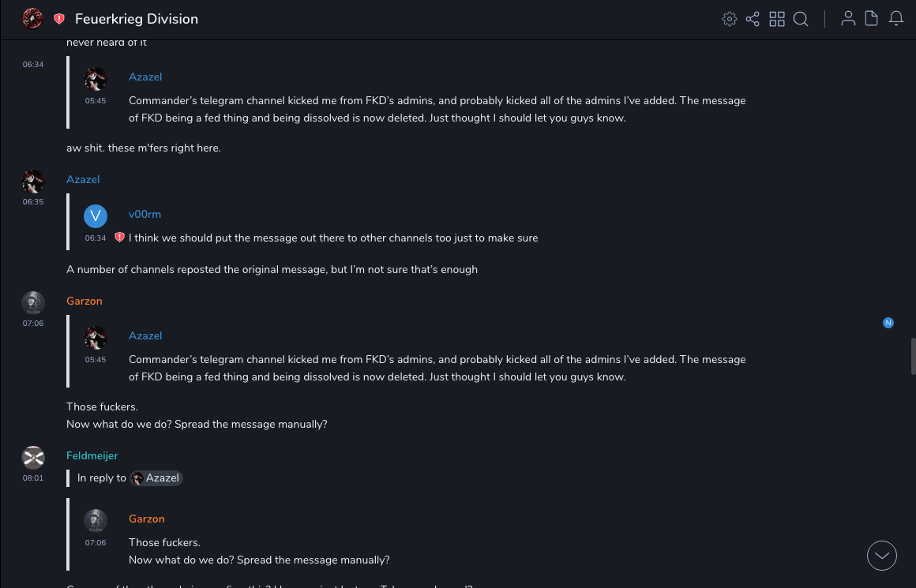Open the notifications bell icon
This screenshot has height=588, width=916.
(x=896, y=19)
